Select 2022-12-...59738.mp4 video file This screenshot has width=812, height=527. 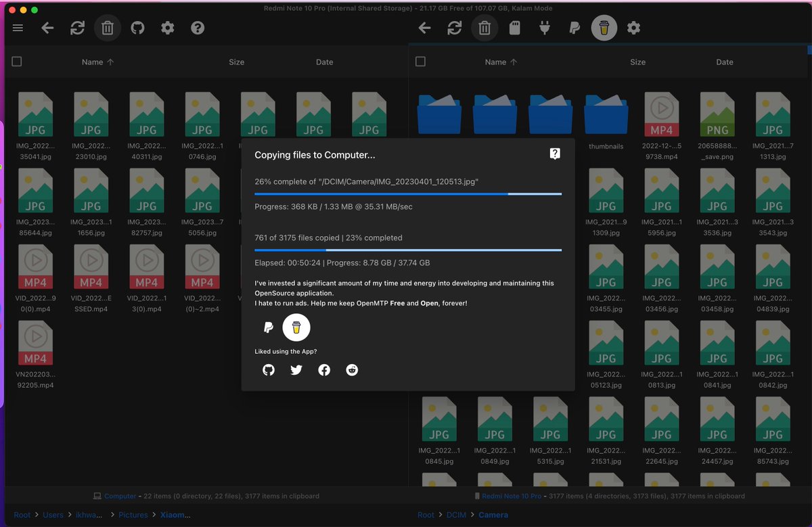[x=661, y=126]
